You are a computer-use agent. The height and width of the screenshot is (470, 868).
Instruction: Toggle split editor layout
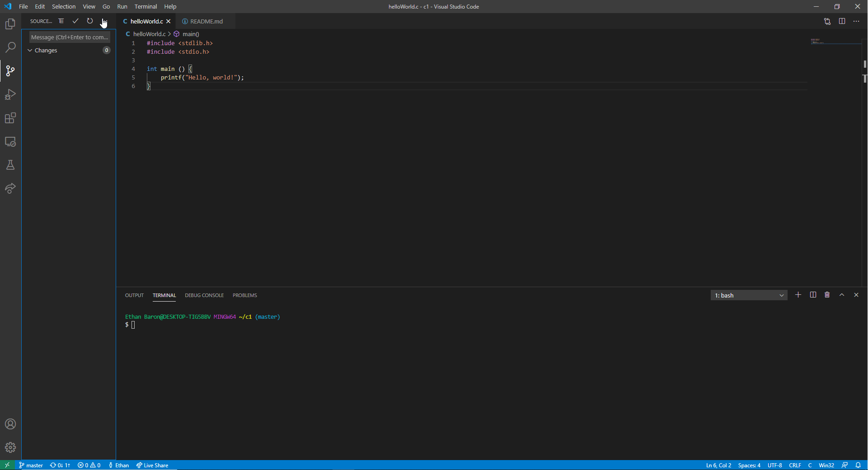coord(842,21)
